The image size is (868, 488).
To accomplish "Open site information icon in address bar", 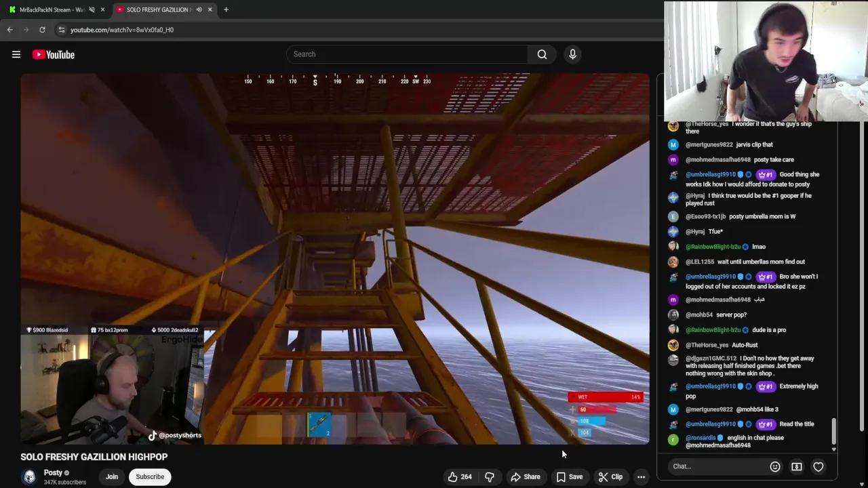I will coord(62,30).
